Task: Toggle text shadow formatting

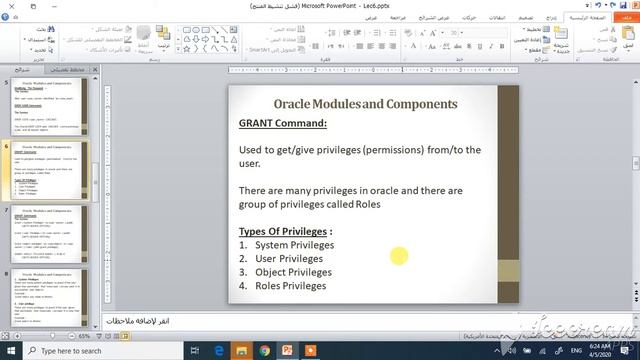Action: [469, 46]
